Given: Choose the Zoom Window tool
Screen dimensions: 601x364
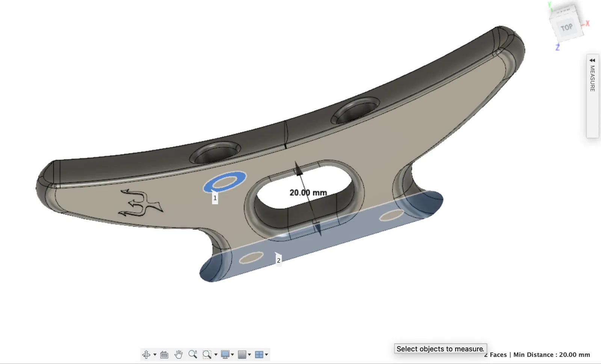Looking at the screenshot, I should [x=207, y=354].
